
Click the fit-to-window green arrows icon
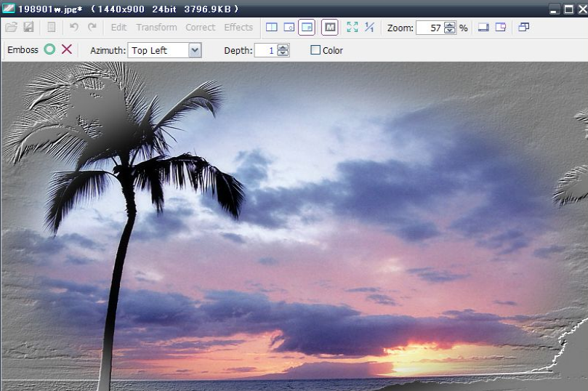[x=353, y=28]
